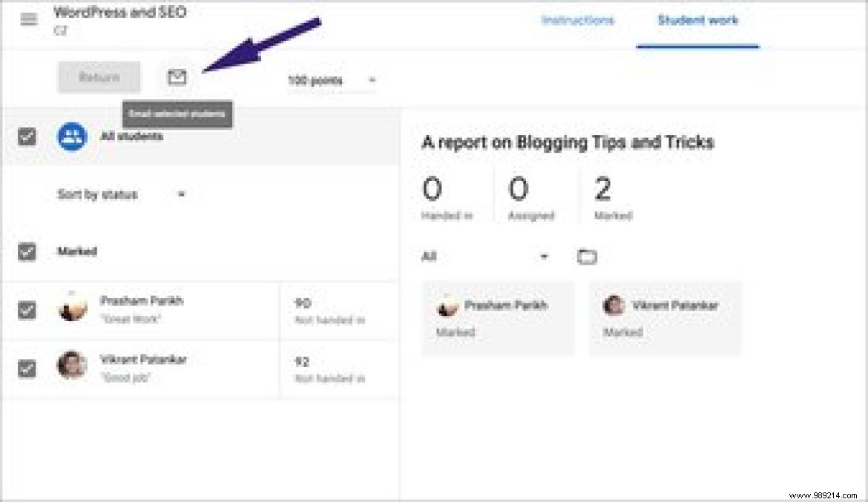Open the All submissions filter dropdown

[x=544, y=256]
